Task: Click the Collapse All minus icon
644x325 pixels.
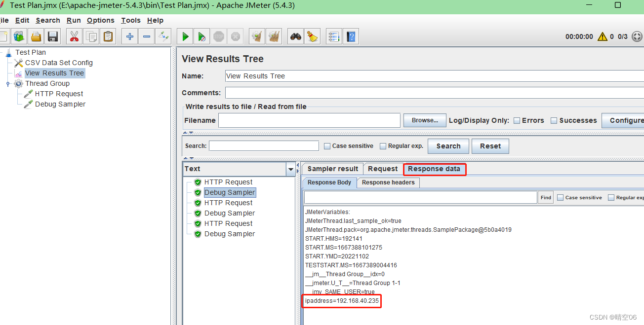Action: [146, 36]
